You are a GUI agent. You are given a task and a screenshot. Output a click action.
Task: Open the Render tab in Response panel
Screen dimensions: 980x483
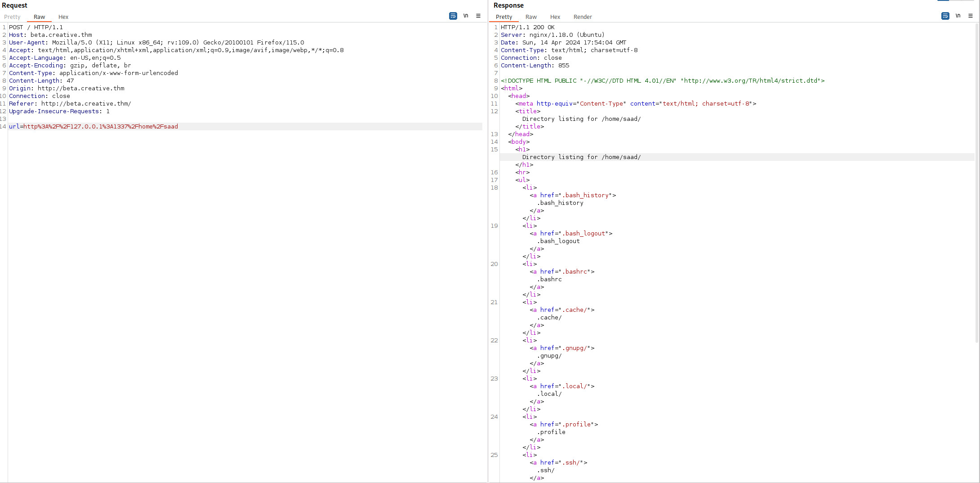pyautogui.click(x=583, y=17)
